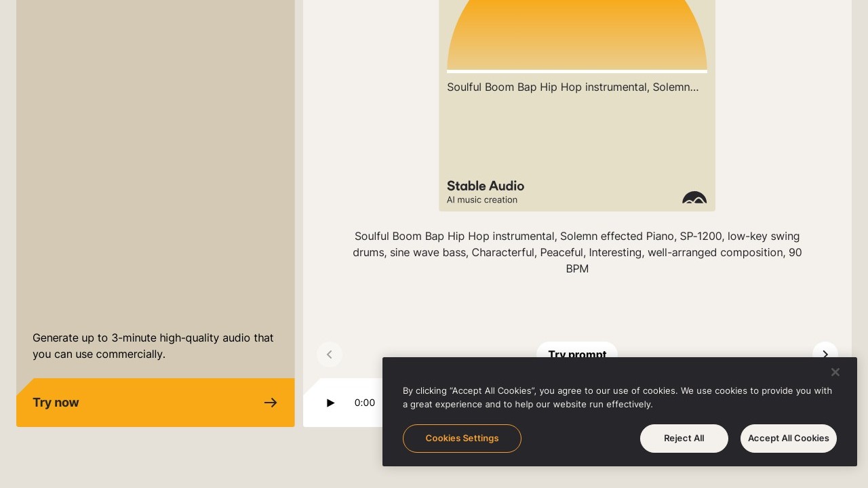The width and height of the screenshot is (868, 488).
Task: Reject all cookies
Action: pos(684,439)
